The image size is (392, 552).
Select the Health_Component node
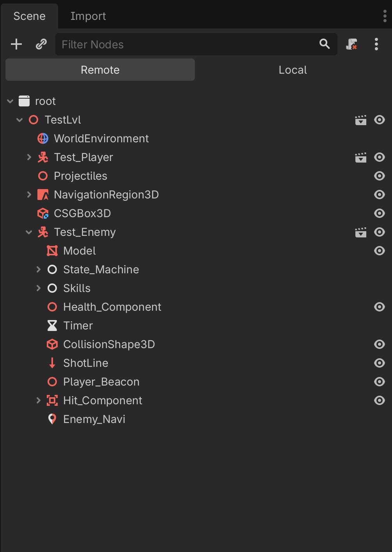click(x=112, y=307)
